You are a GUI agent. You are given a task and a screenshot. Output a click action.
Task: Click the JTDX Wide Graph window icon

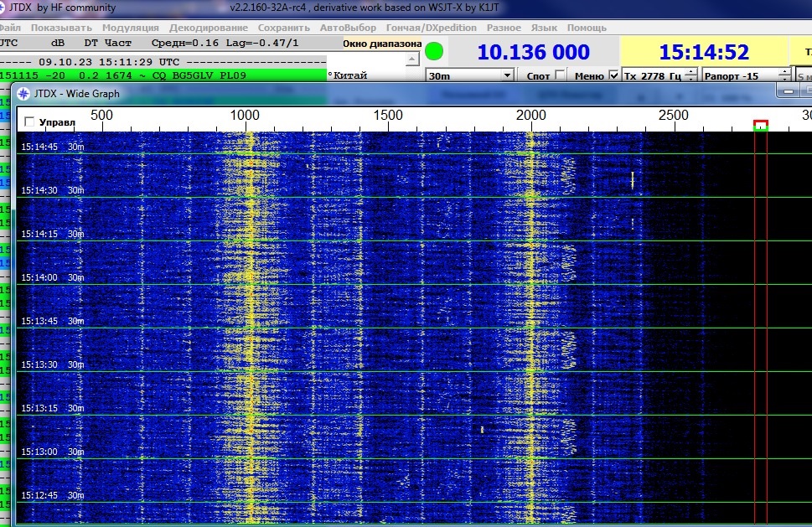(x=23, y=94)
